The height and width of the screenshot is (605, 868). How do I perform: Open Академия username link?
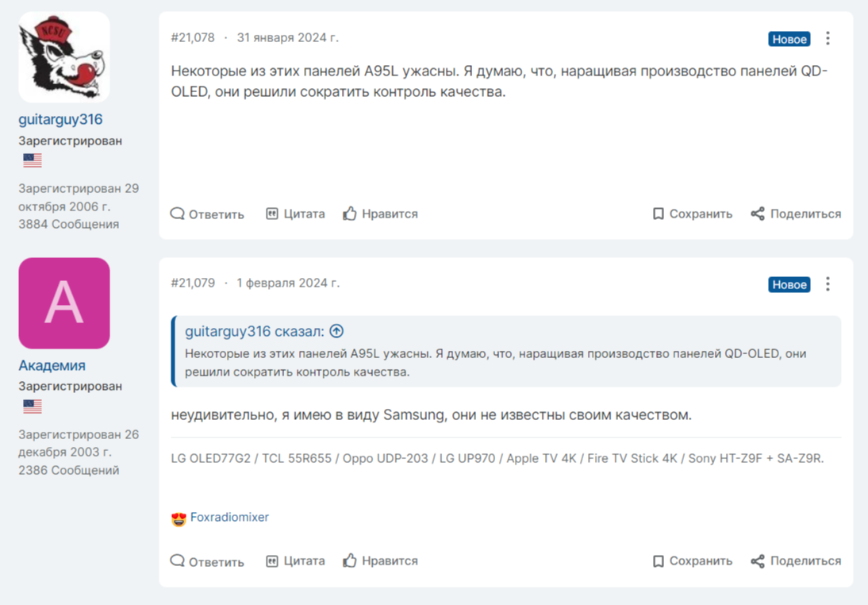pos(52,365)
